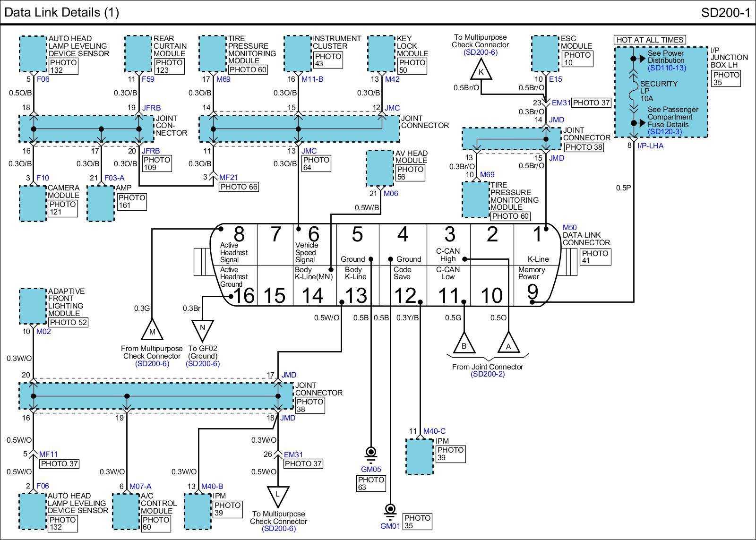The image size is (756, 540).
Task: Click the triangle K connector reference symbol
Action: pyautogui.click(x=481, y=73)
